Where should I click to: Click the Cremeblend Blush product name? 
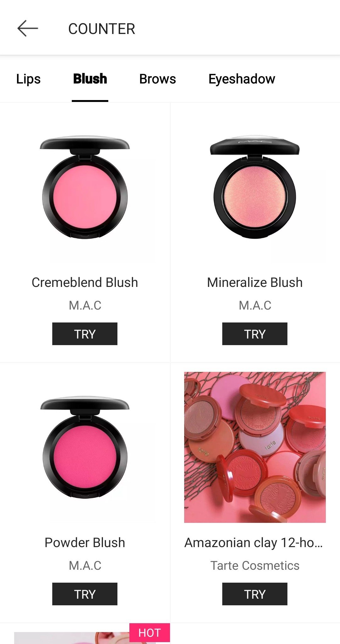tap(85, 283)
